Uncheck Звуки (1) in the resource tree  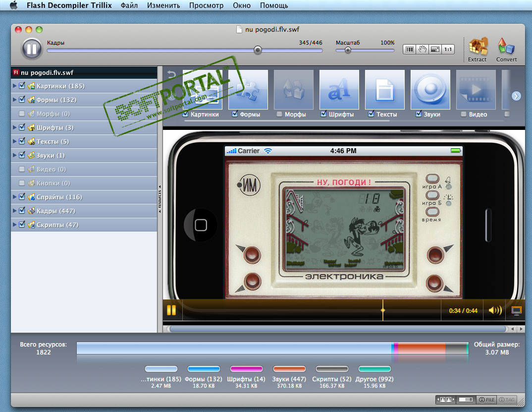pyautogui.click(x=22, y=155)
